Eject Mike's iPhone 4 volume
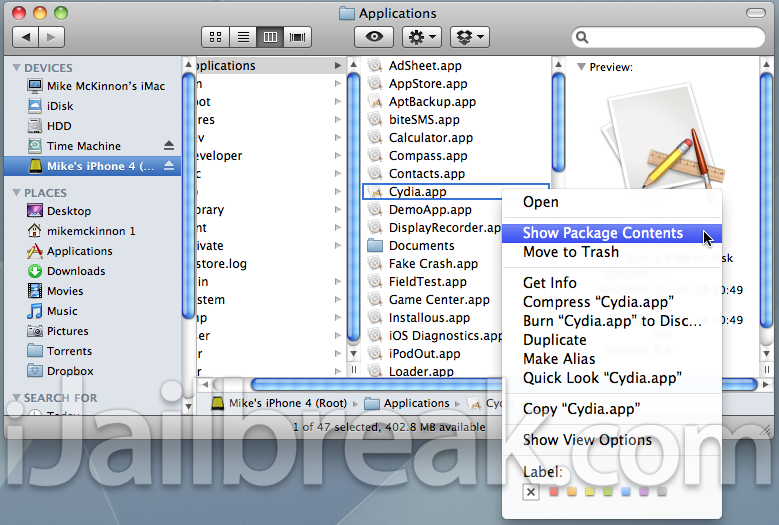Image resolution: width=779 pixels, height=525 pixels. (169, 165)
